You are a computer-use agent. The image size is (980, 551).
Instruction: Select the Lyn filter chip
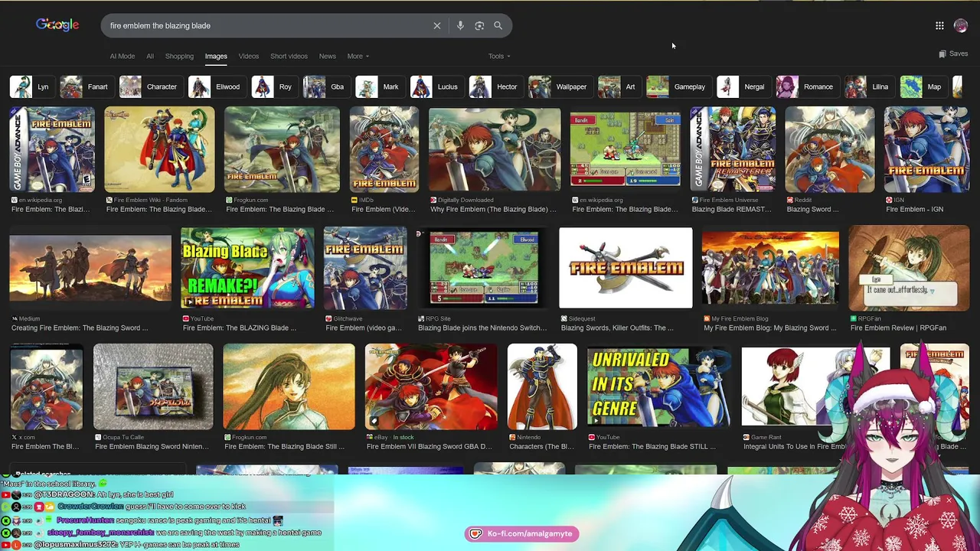(31, 86)
